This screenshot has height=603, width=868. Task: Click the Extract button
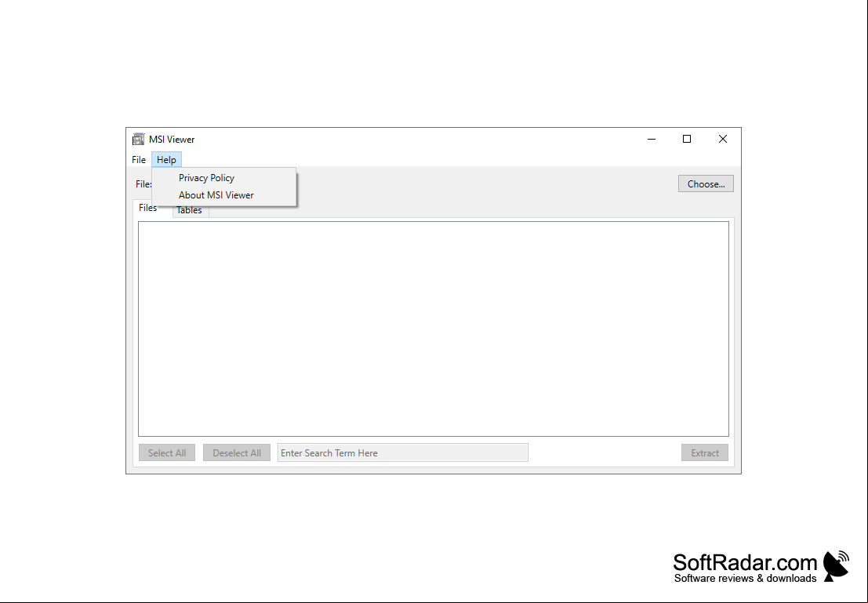pyautogui.click(x=705, y=453)
